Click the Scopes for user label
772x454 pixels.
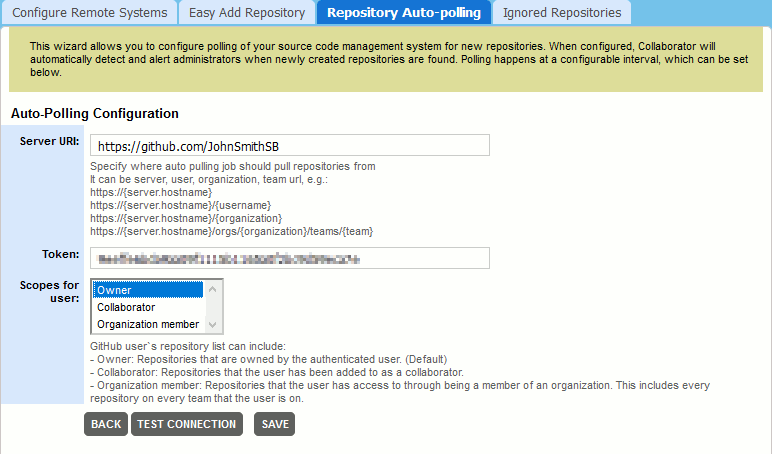(x=50, y=291)
